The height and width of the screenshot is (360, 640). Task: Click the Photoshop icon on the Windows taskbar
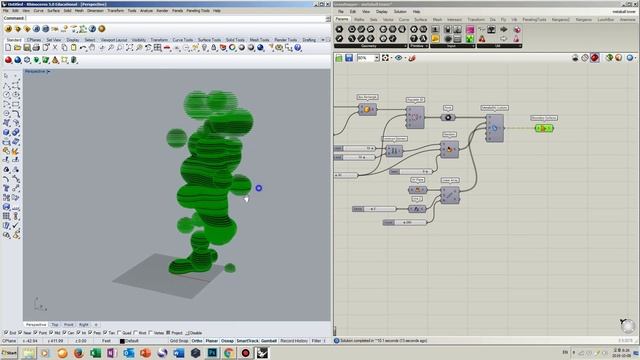(x=212, y=353)
